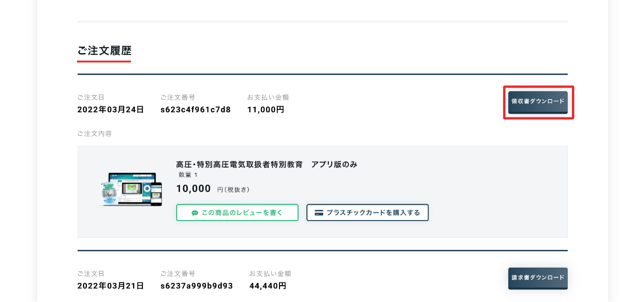This screenshot has width=644, height=302.
Task: Click product title 高圧・特別高圧電気取扱者特別教育
Action: click(239, 164)
